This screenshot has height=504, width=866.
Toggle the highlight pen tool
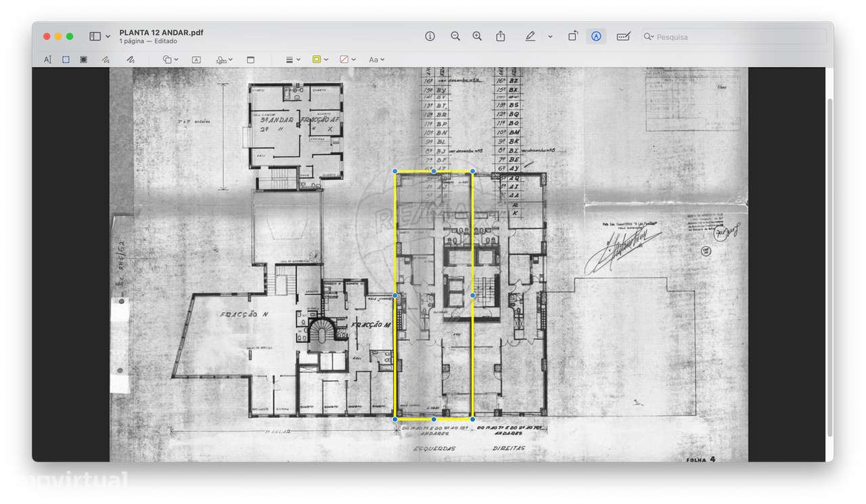pos(530,37)
